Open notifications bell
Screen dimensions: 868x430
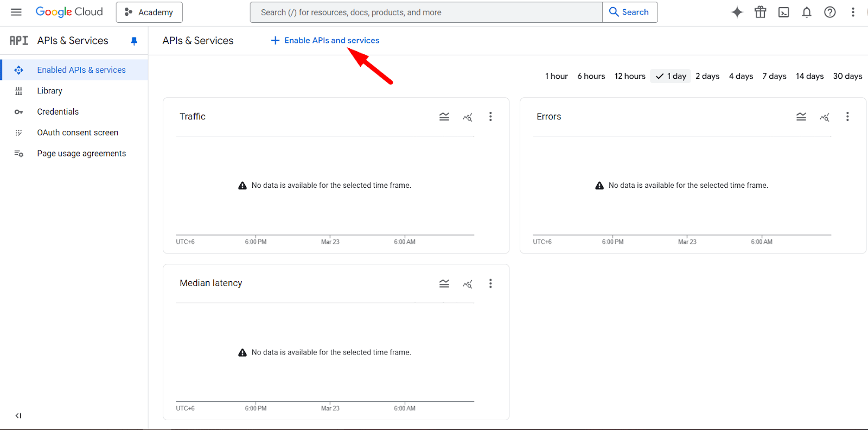pos(807,12)
